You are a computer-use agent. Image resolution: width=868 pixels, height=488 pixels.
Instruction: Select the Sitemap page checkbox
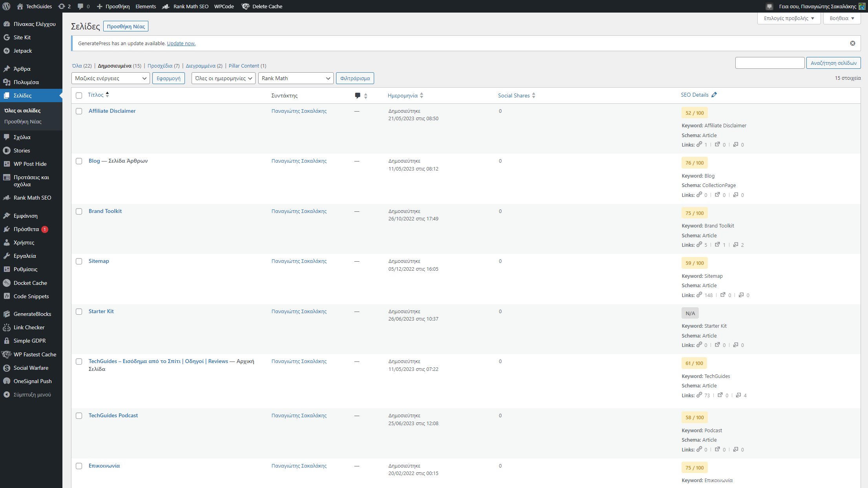[x=79, y=261]
